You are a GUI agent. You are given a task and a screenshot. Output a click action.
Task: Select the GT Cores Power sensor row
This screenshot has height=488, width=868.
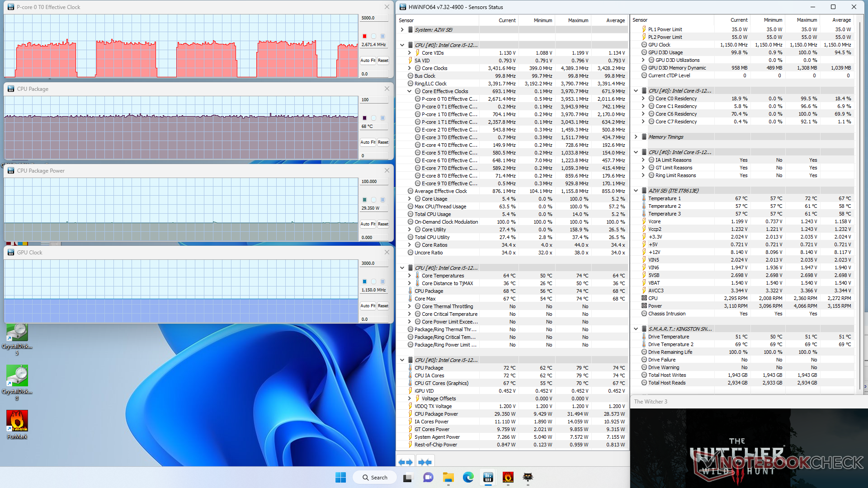click(x=512, y=429)
